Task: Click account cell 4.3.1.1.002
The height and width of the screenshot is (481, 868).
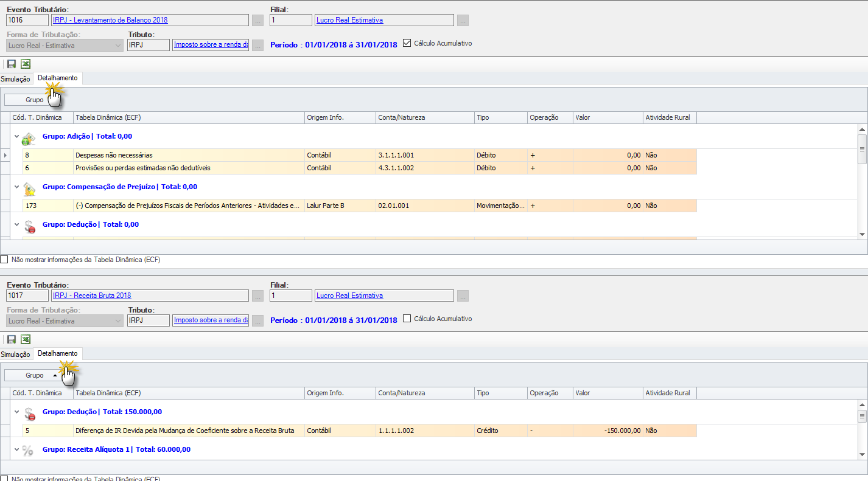Action: (425, 168)
